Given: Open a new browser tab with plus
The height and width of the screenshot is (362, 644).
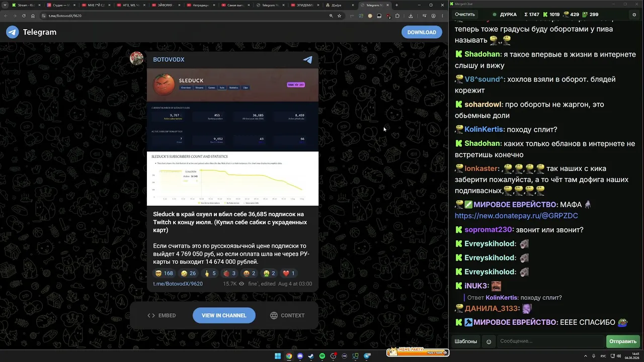Looking at the screenshot, I should (x=396, y=5).
